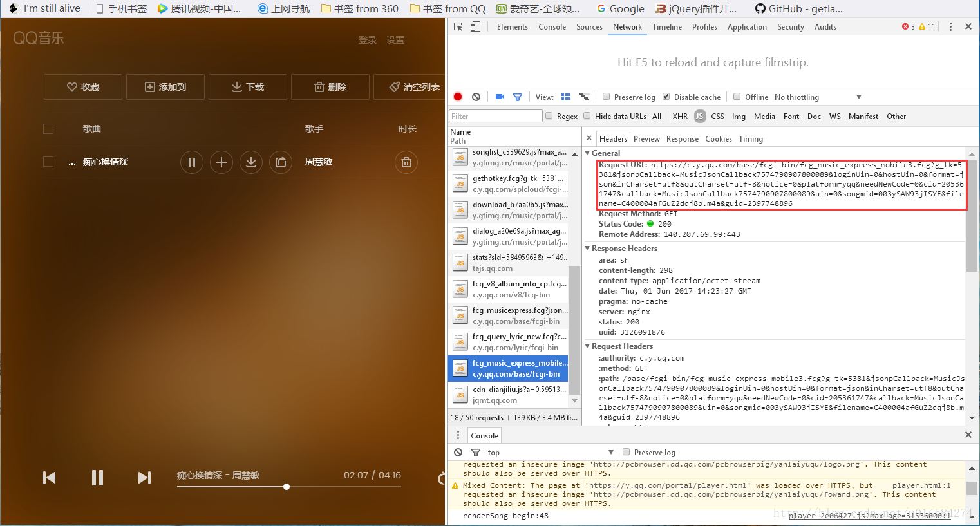Switch to the Application tab

(x=747, y=27)
